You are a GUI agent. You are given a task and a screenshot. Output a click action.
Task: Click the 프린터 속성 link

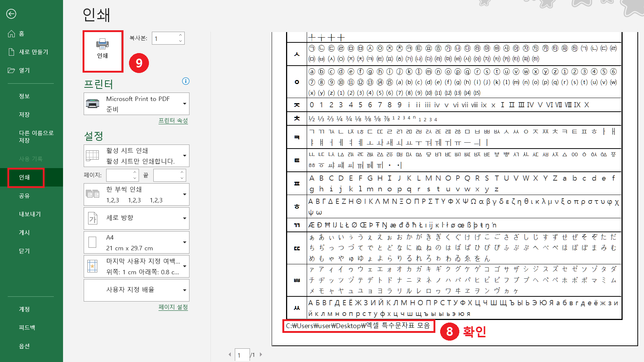point(173,121)
